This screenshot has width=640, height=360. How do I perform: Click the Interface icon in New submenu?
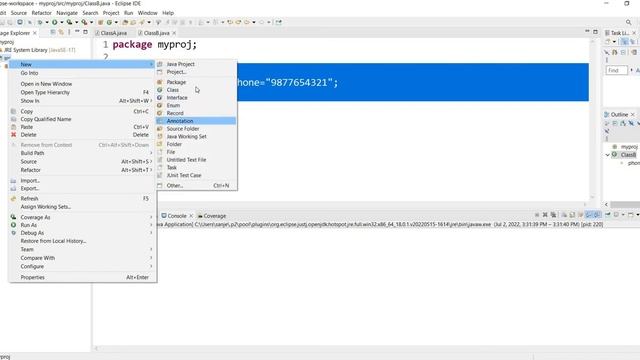click(x=160, y=98)
